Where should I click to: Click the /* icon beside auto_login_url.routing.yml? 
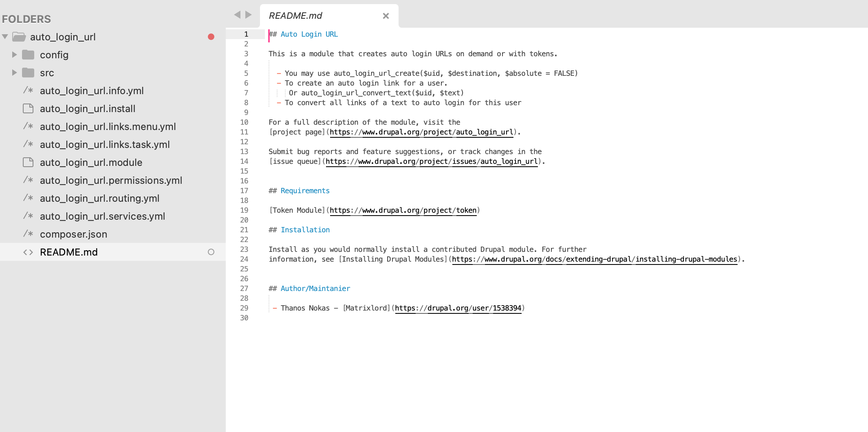(x=28, y=198)
